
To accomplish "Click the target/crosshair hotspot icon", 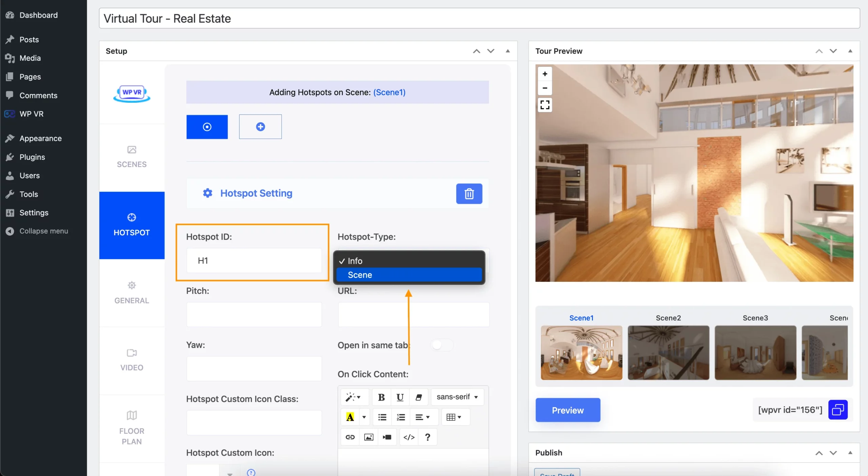I will click(208, 126).
